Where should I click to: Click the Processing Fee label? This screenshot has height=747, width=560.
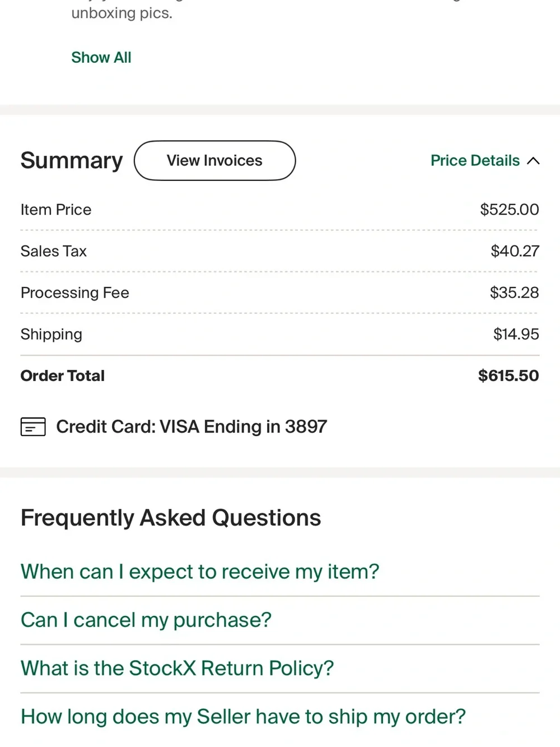(x=75, y=293)
